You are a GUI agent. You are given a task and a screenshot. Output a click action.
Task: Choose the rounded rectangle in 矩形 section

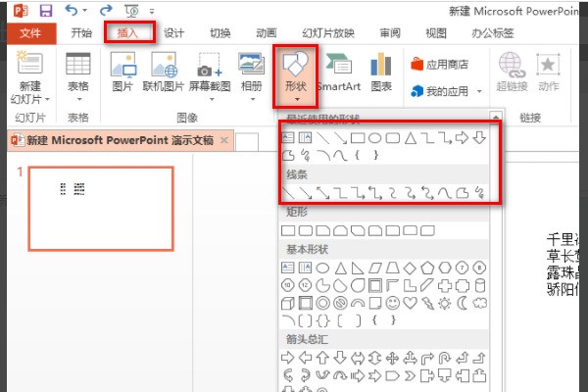coord(305,230)
